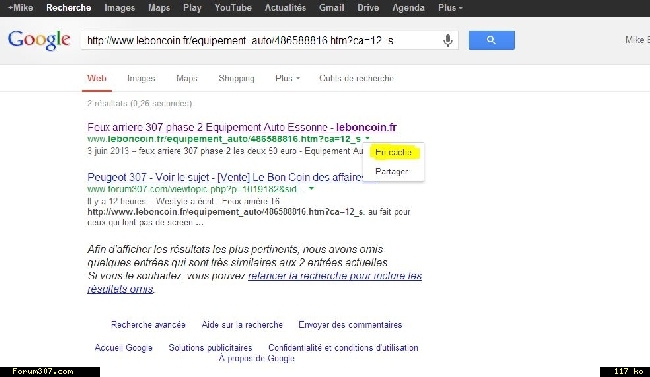The width and height of the screenshot is (650, 377).
Task: Open dropdown arrow next to leboncoin result URL
Action: pyautogui.click(x=367, y=139)
